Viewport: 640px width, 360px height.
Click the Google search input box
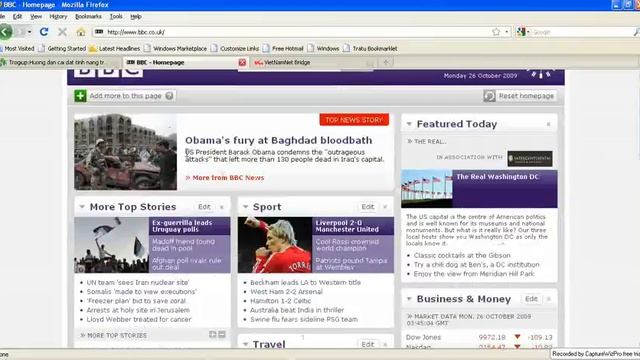(x=582, y=32)
